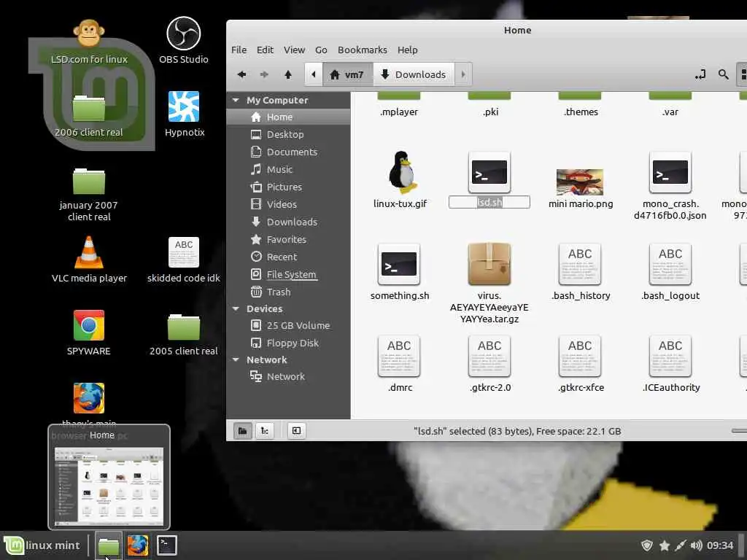This screenshot has width=747, height=560.
Task: Select the LSD.com for linux desktop icon
Action: click(x=88, y=33)
